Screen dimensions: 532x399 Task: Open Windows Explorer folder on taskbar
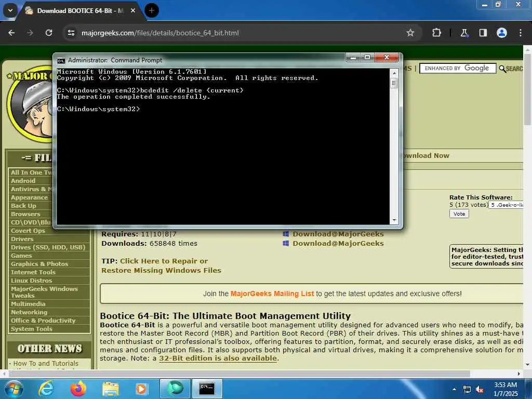[111, 389]
